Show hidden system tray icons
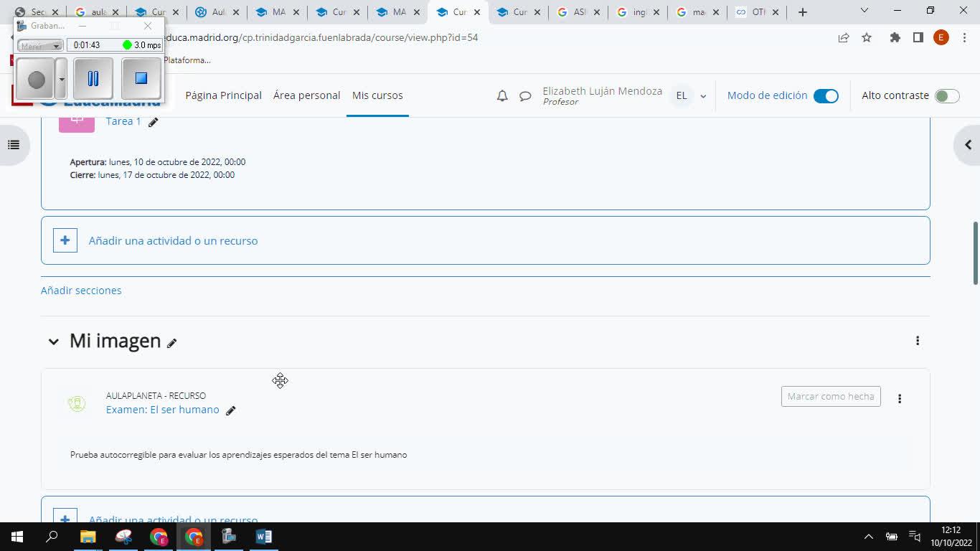980x551 pixels. point(868,537)
